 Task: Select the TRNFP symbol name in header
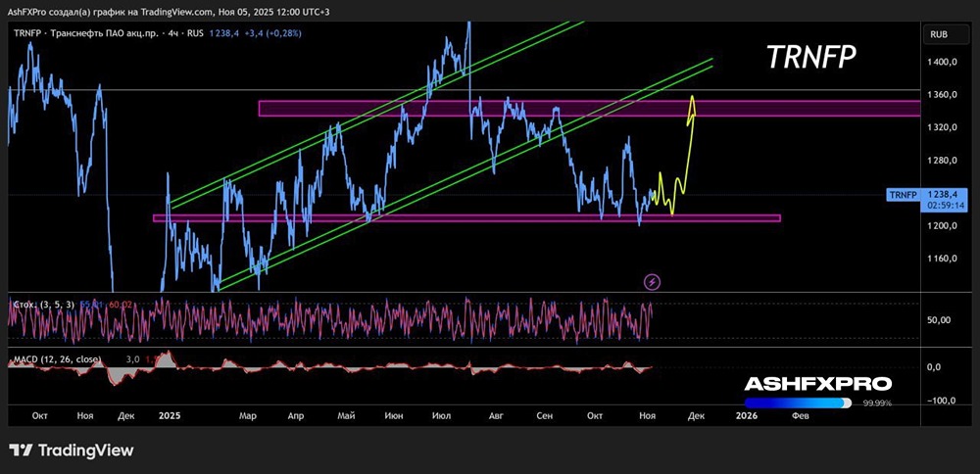click(26, 33)
